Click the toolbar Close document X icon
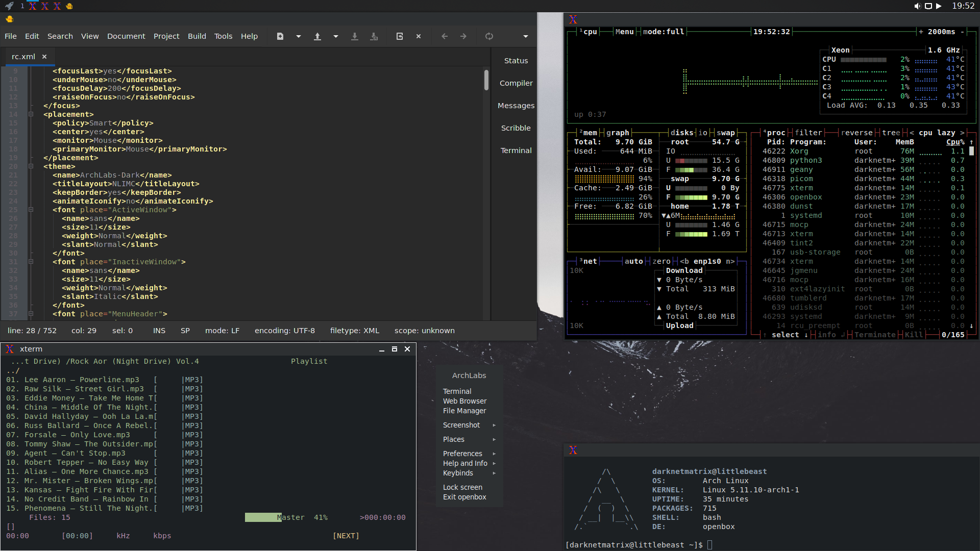The height and width of the screenshot is (551, 980). tap(419, 36)
